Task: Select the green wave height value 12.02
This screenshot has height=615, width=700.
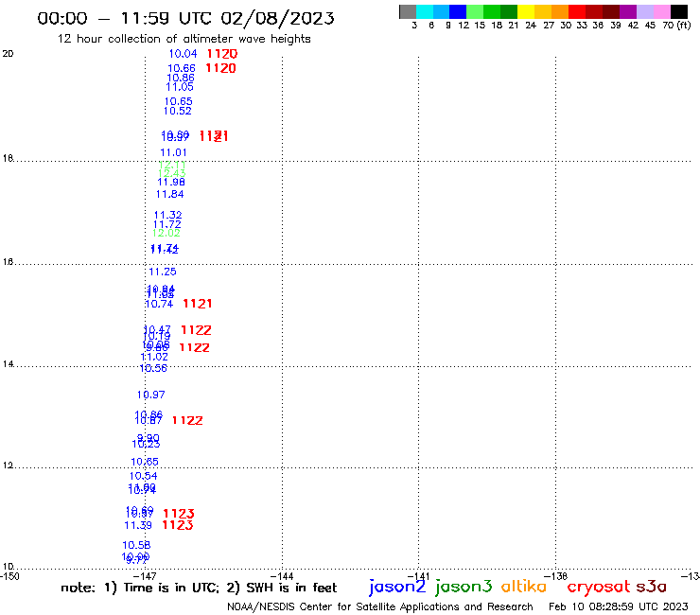Action: 166,233
